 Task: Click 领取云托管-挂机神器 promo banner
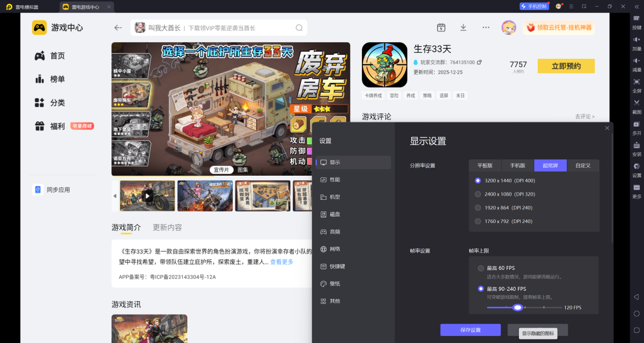559,27
